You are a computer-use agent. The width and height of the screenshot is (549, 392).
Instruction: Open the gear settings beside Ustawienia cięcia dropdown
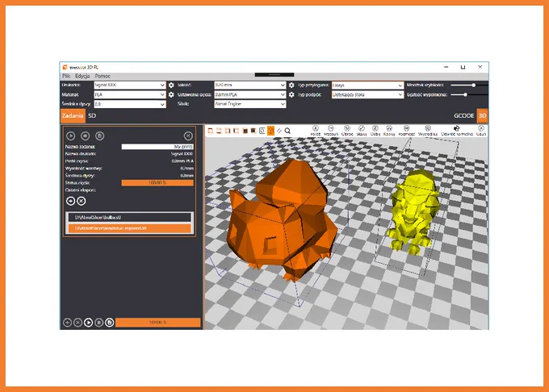[x=291, y=94]
